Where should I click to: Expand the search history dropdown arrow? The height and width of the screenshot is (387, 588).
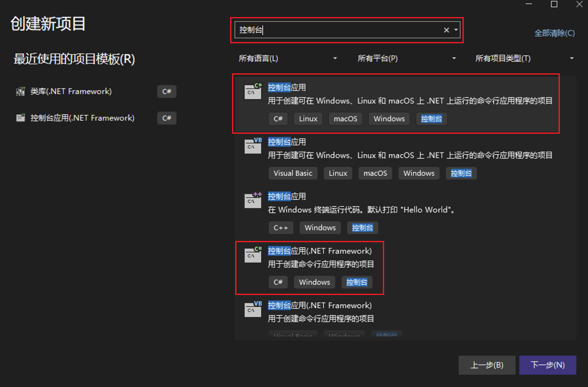click(x=456, y=30)
